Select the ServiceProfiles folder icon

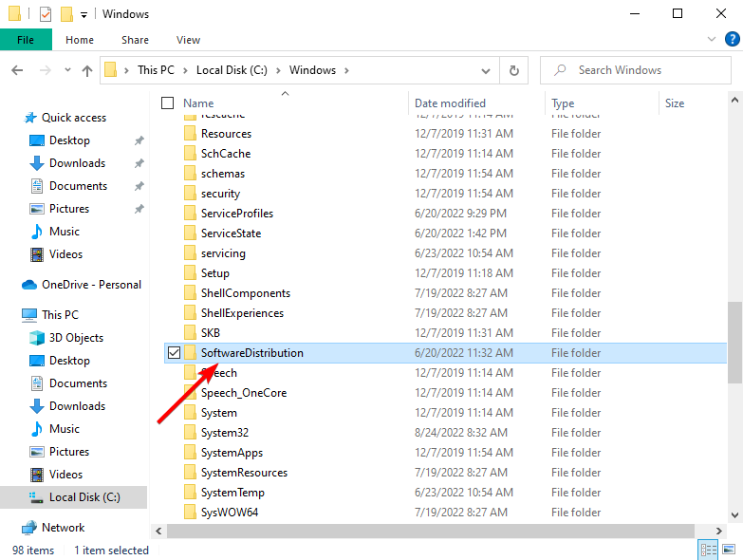[x=190, y=214]
